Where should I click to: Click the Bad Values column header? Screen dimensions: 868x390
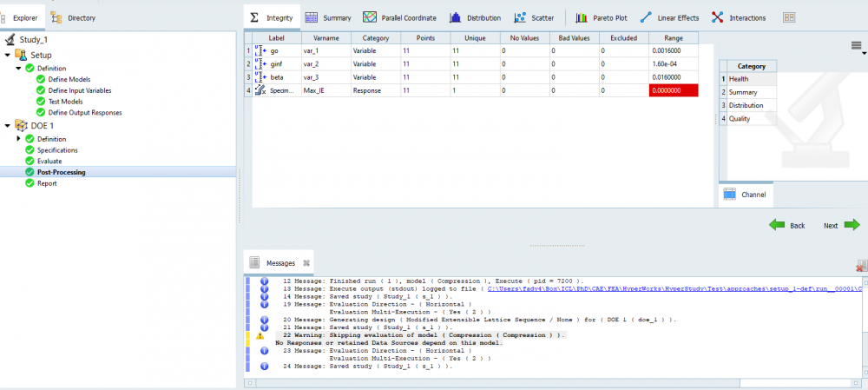pyautogui.click(x=575, y=38)
